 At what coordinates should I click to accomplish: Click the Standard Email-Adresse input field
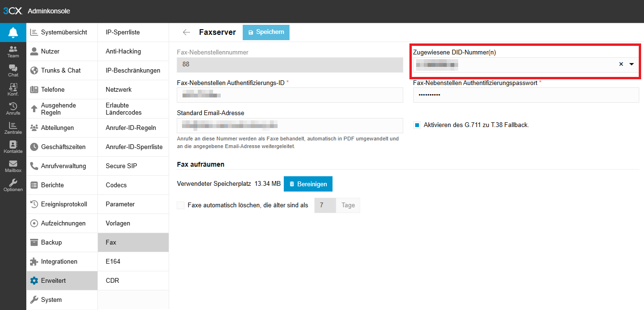[x=290, y=126]
